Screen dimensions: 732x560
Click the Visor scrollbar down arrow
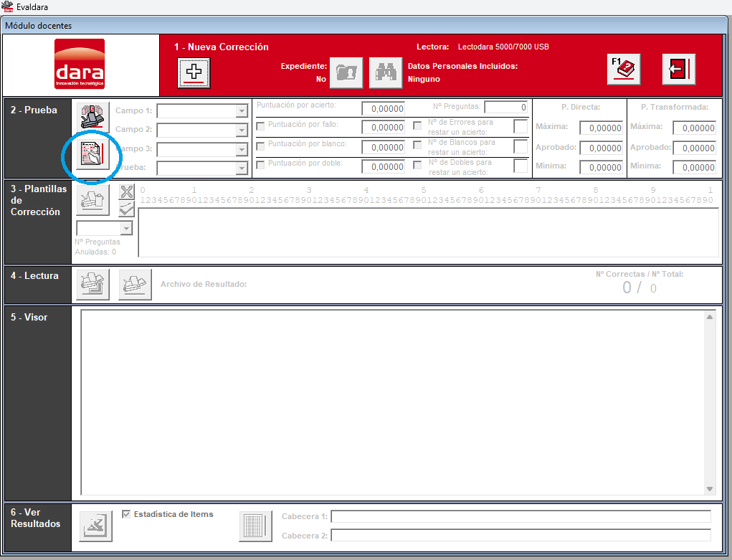tap(710, 489)
